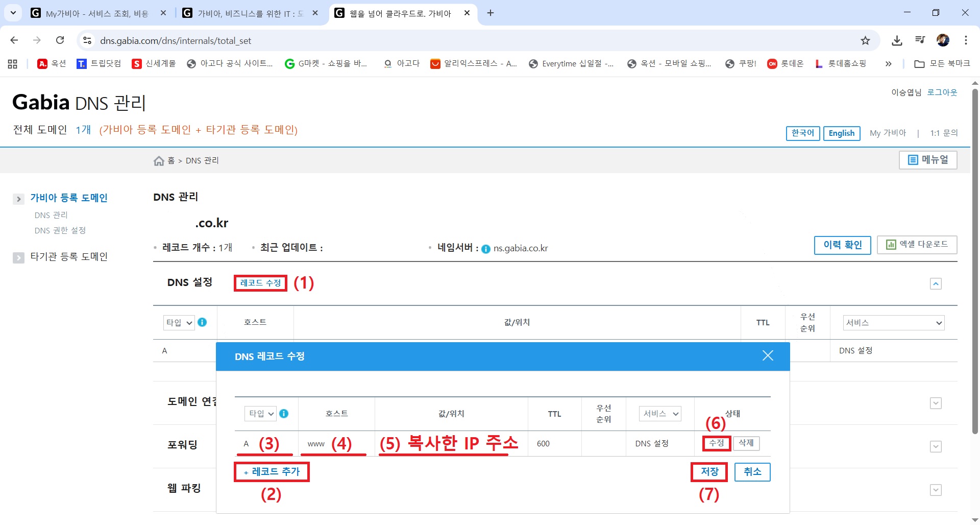Screen dimensions: 980x525
Task: Open the 알리익스프레스 bookmark
Action: click(x=474, y=64)
